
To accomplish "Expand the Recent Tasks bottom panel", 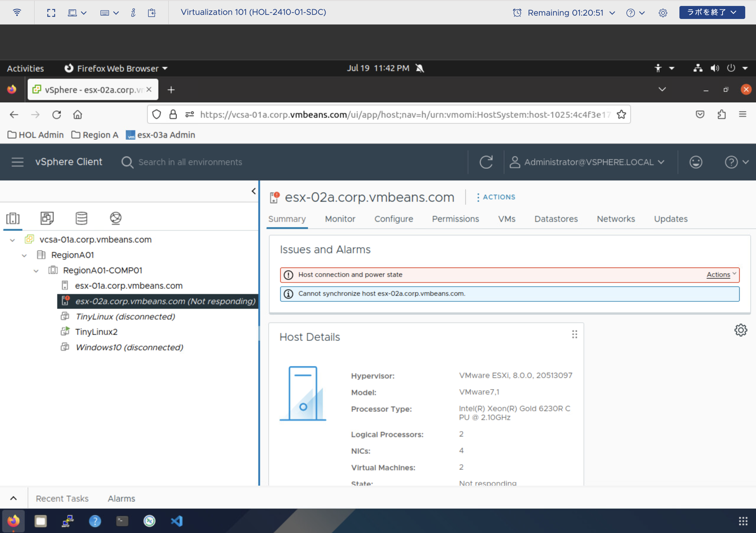I will (x=13, y=498).
